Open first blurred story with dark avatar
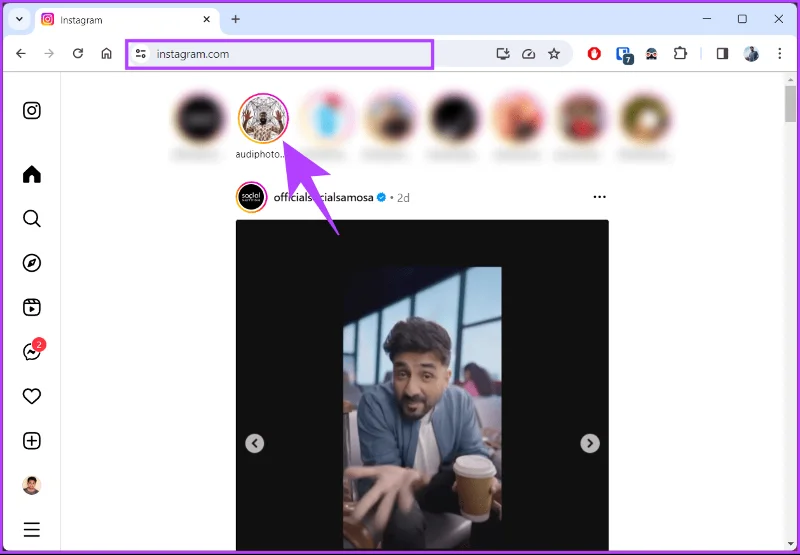Screen dimensions: 800x555 coord(199,118)
